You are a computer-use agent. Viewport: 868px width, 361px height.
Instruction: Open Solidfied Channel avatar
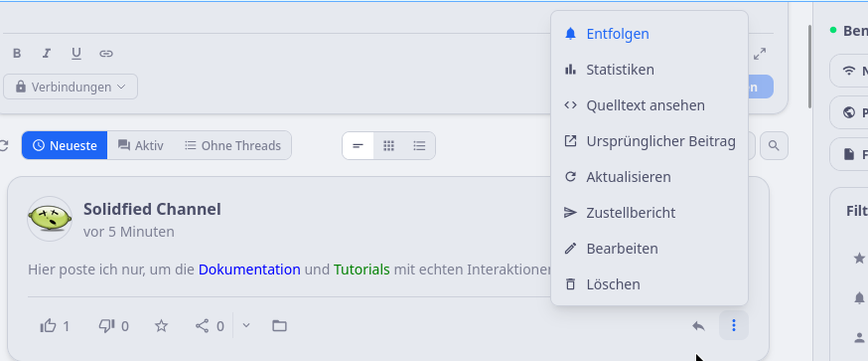point(50,219)
